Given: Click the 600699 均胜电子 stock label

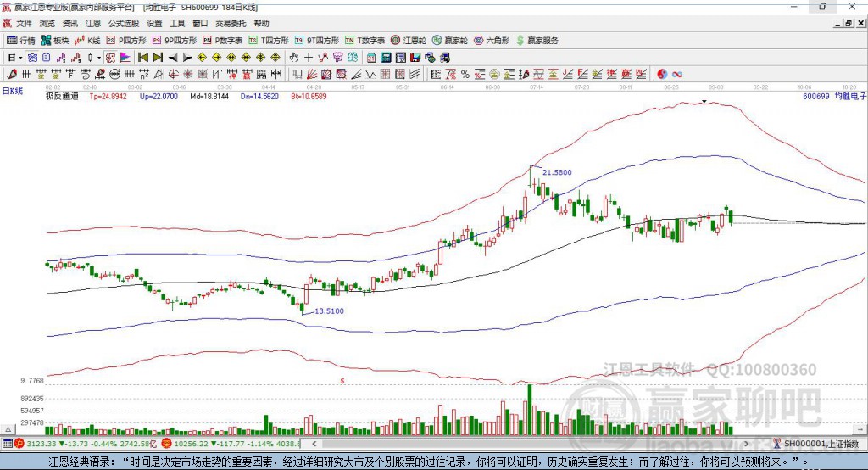Looking at the screenshot, I should (x=834, y=96).
